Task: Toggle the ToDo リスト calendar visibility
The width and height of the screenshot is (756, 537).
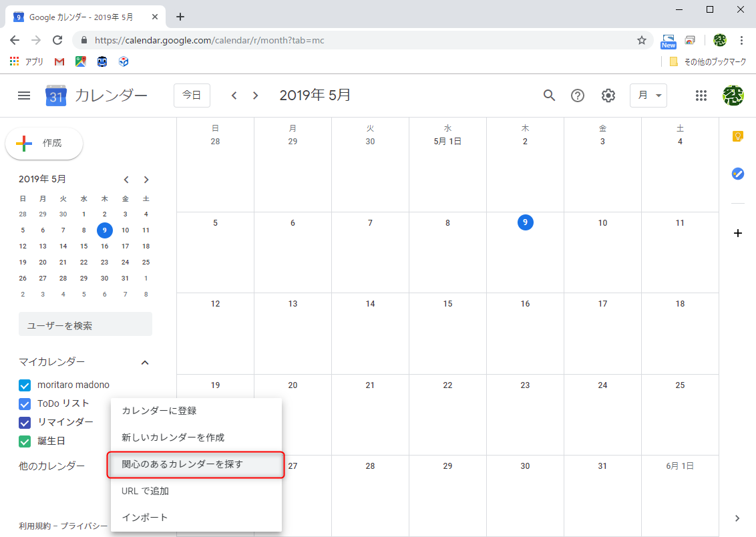Action: pos(25,403)
